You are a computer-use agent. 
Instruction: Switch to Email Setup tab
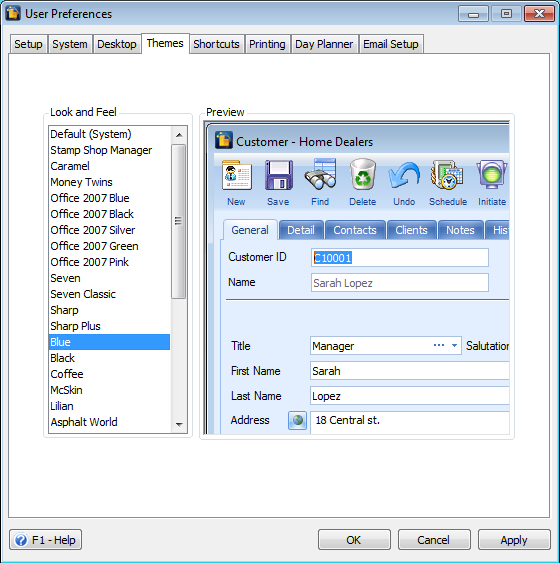pos(391,44)
